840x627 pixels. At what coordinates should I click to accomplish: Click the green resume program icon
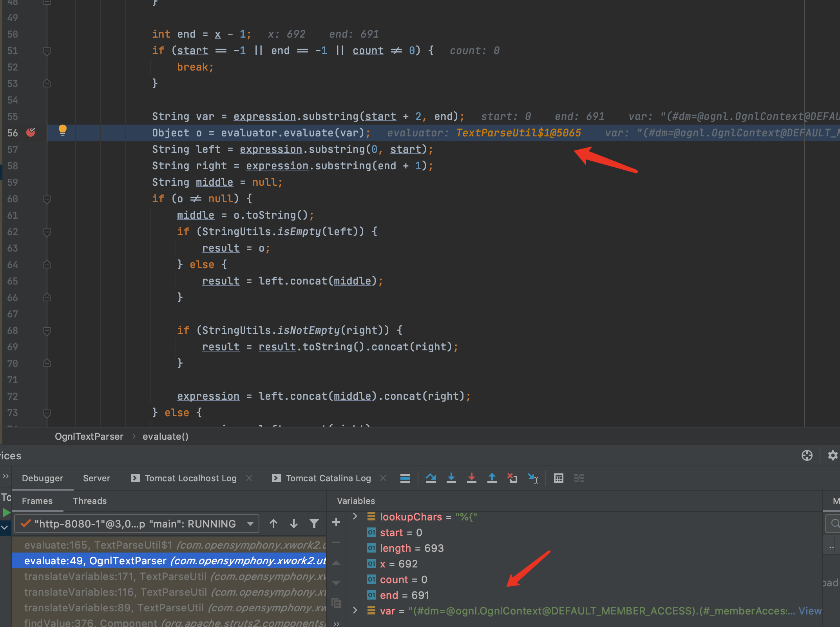click(6, 513)
